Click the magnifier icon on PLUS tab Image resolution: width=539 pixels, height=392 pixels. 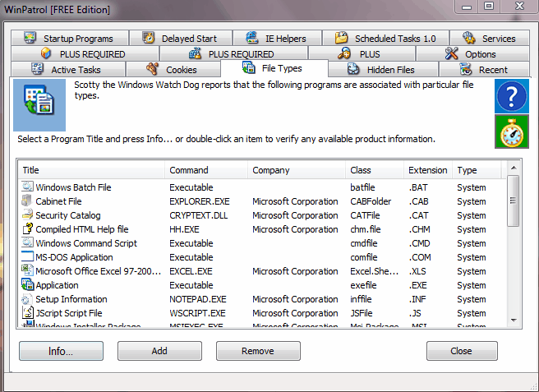344,53
